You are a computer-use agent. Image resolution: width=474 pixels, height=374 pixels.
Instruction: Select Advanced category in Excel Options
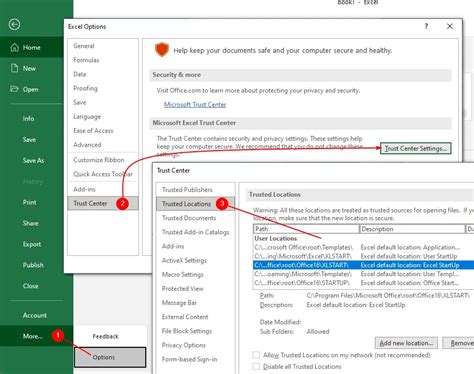pyautogui.click(x=87, y=145)
